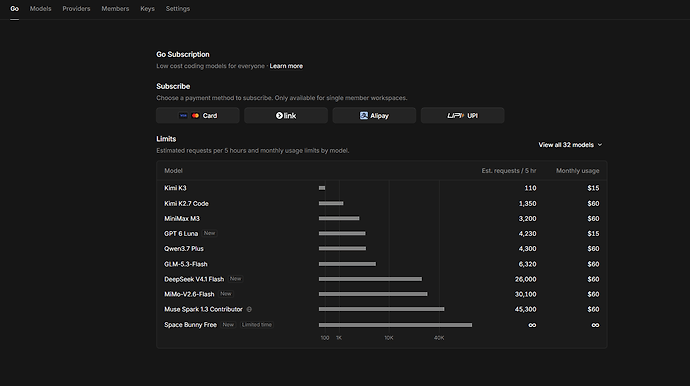690x386 pixels.
Task: Click the DeepSeek V4.1 Flash model name
Action: pyautogui.click(x=194, y=279)
